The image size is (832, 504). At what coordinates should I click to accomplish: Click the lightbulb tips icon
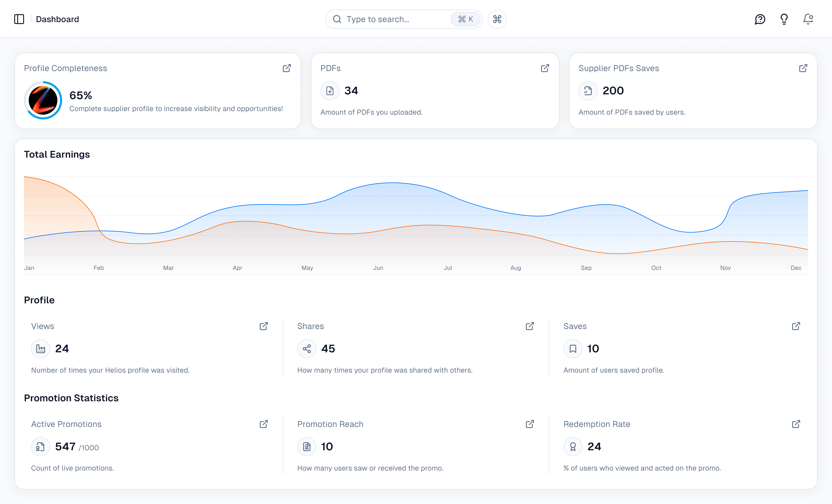(x=784, y=19)
